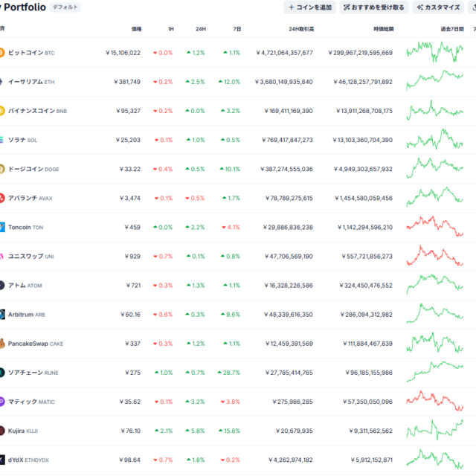This screenshot has height=476, width=476.
Task: Open ドージコイン DOGE coin link
Action: pyautogui.click(x=33, y=169)
